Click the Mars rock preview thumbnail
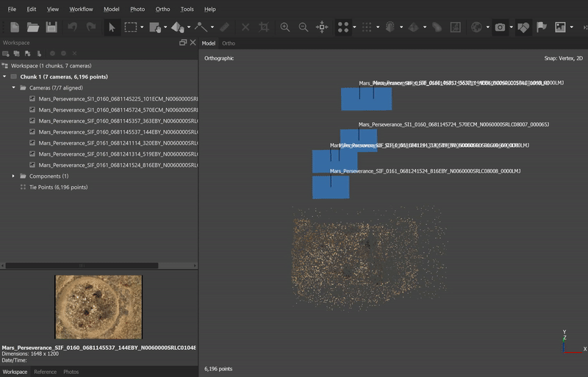 [x=98, y=306]
